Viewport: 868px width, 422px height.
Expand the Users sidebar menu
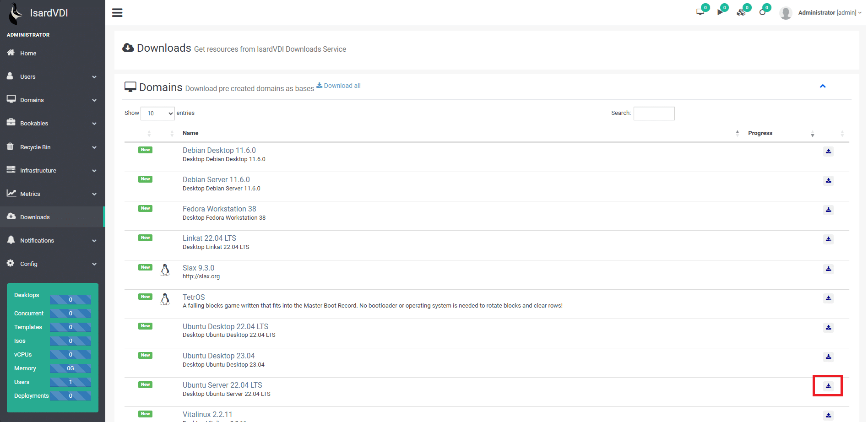click(x=52, y=77)
